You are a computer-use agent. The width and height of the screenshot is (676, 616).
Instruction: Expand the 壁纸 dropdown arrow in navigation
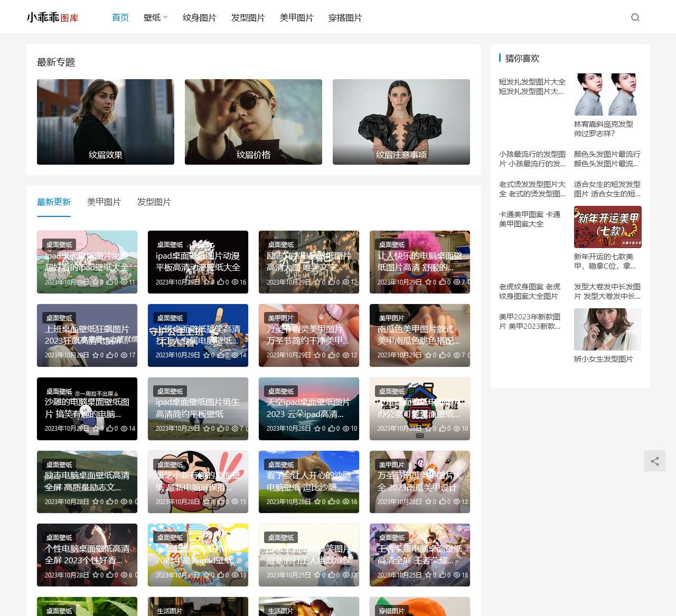pyautogui.click(x=165, y=17)
